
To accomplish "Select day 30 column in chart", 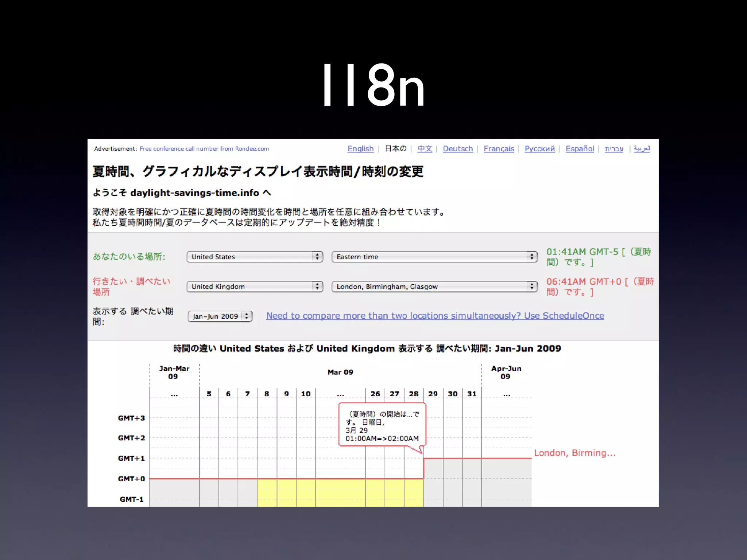I will click(453, 394).
